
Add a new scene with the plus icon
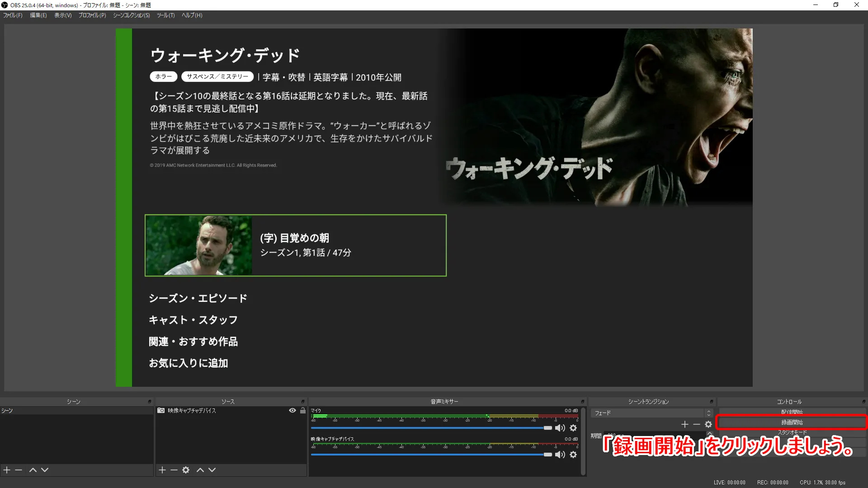[7, 470]
